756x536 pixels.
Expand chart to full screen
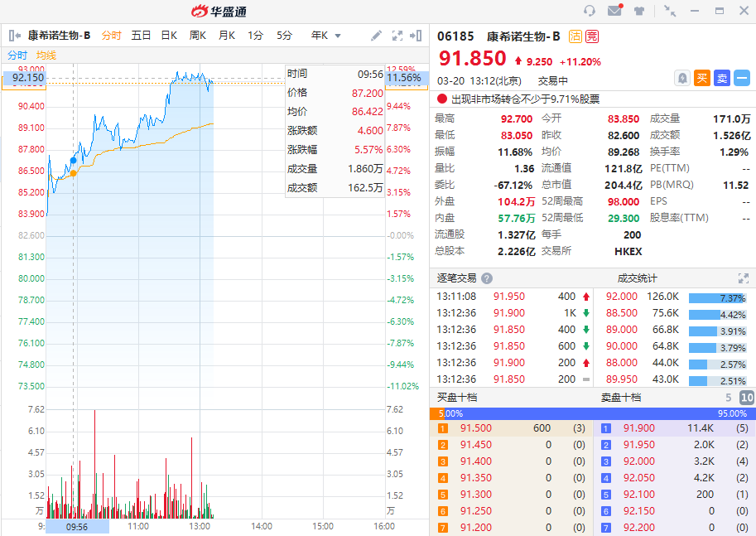click(397, 36)
